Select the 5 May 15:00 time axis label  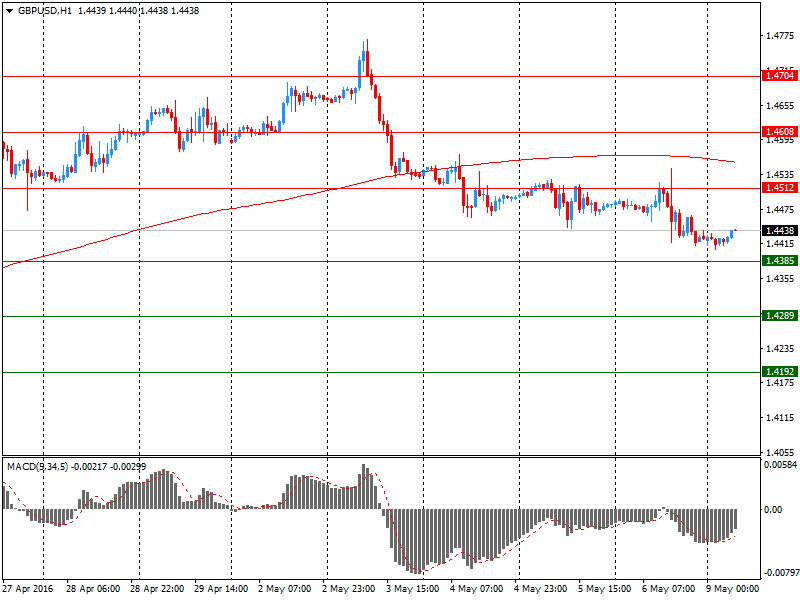coord(605,589)
